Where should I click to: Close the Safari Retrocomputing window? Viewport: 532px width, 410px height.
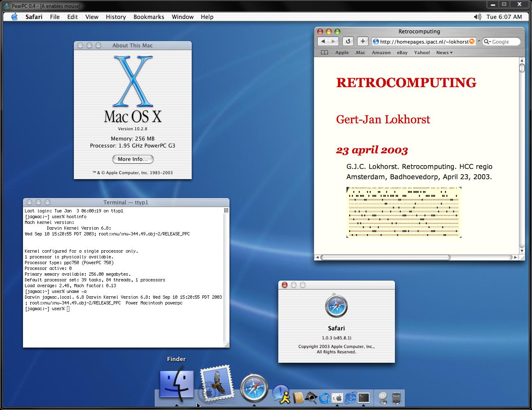coord(319,32)
